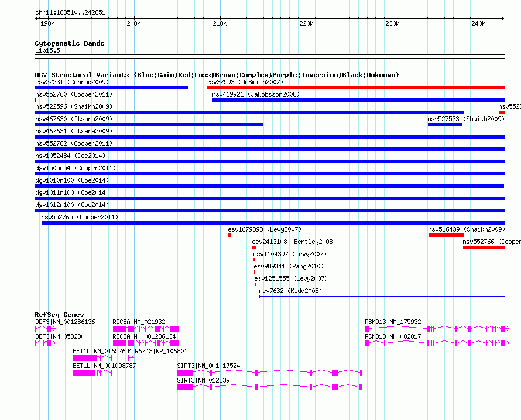Click the chr11:188510..242851 region label
This screenshot has height=420, width=521.
point(70,13)
